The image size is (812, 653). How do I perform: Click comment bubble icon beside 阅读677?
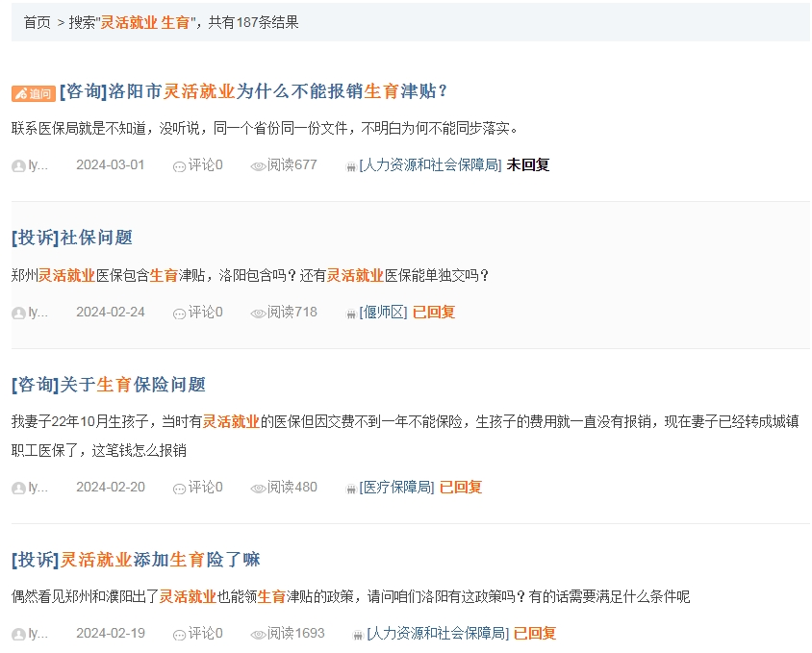179,166
